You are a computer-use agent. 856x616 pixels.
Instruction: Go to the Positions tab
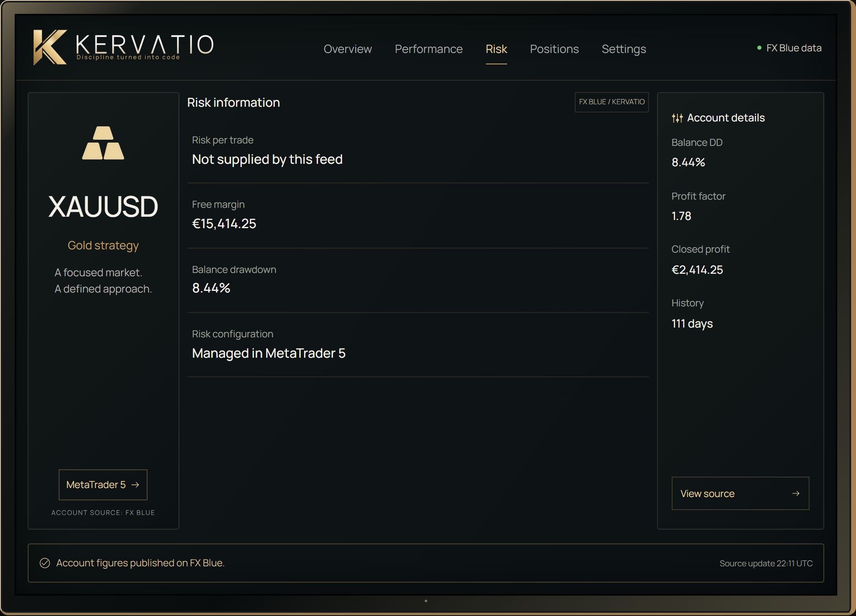(554, 49)
